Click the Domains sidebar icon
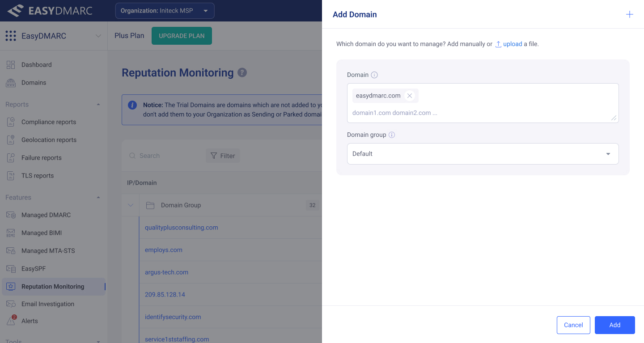This screenshot has height=343, width=644. tap(11, 83)
